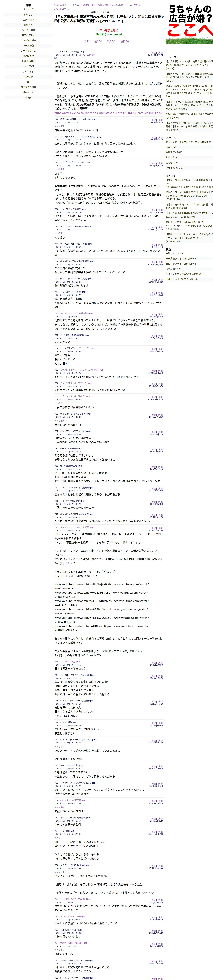
Task: Open the news.yahoo.co.jp article link in post 1
Action: [x=109, y=113]
